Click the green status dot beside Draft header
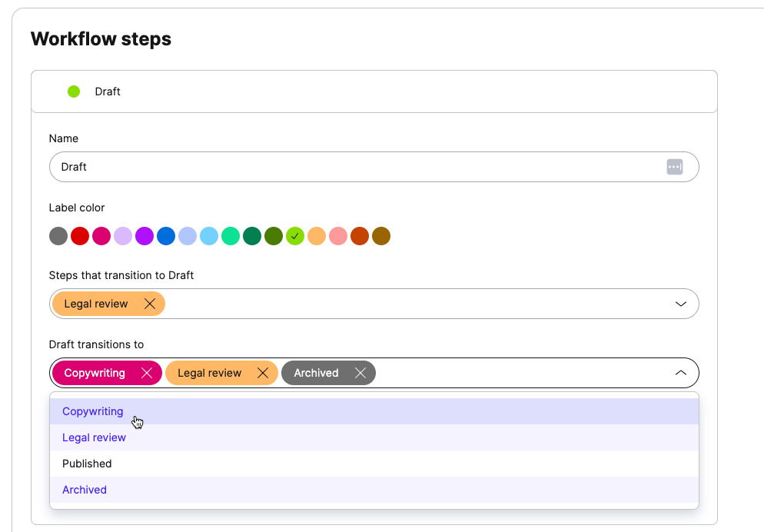Viewport: 764px width, 532px height. coord(74,91)
